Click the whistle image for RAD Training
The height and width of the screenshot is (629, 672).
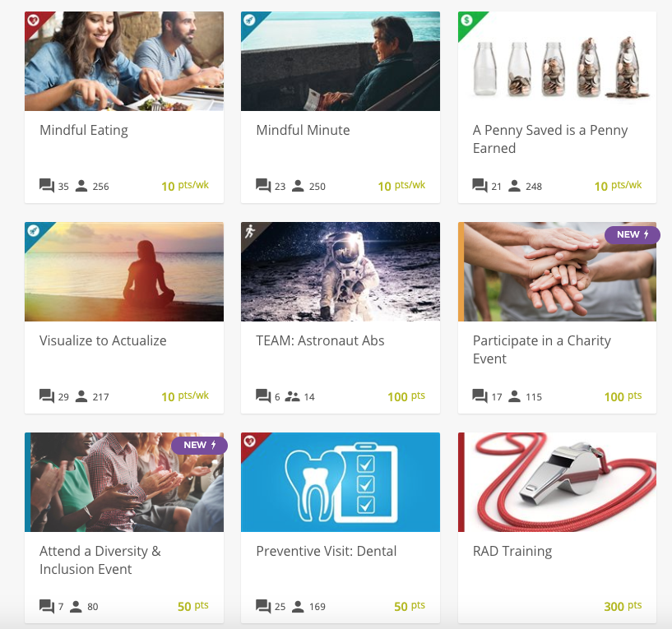click(x=557, y=482)
